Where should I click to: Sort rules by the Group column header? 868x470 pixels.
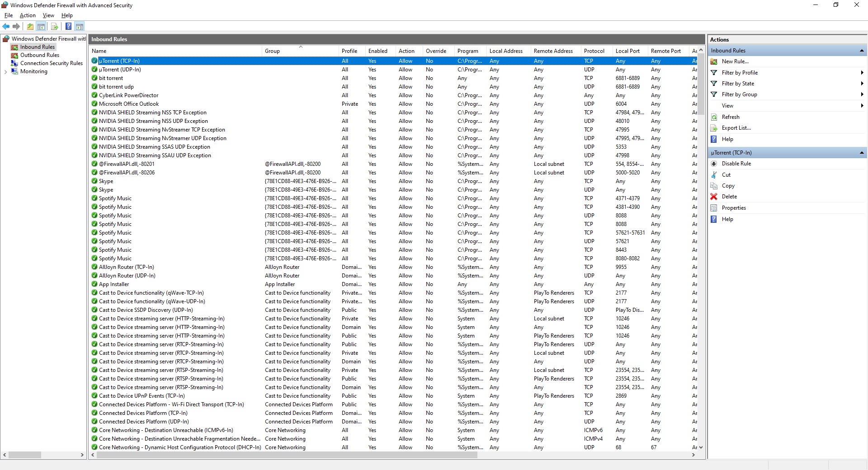pyautogui.click(x=300, y=51)
